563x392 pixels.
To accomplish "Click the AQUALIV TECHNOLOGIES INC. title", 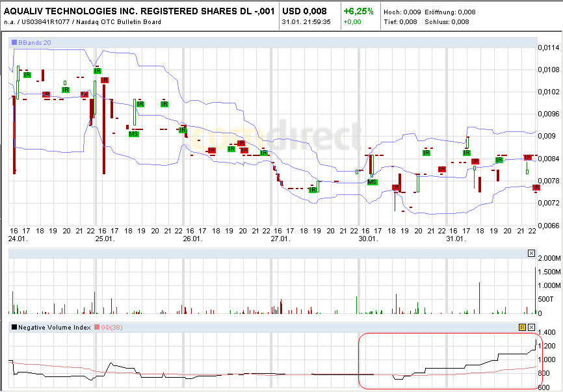I will point(139,11).
